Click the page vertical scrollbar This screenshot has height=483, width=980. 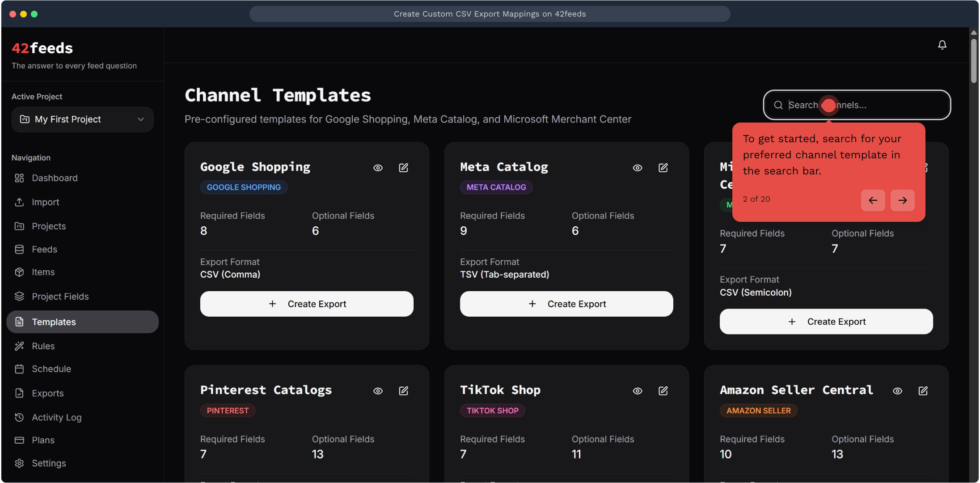coord(974,60)
